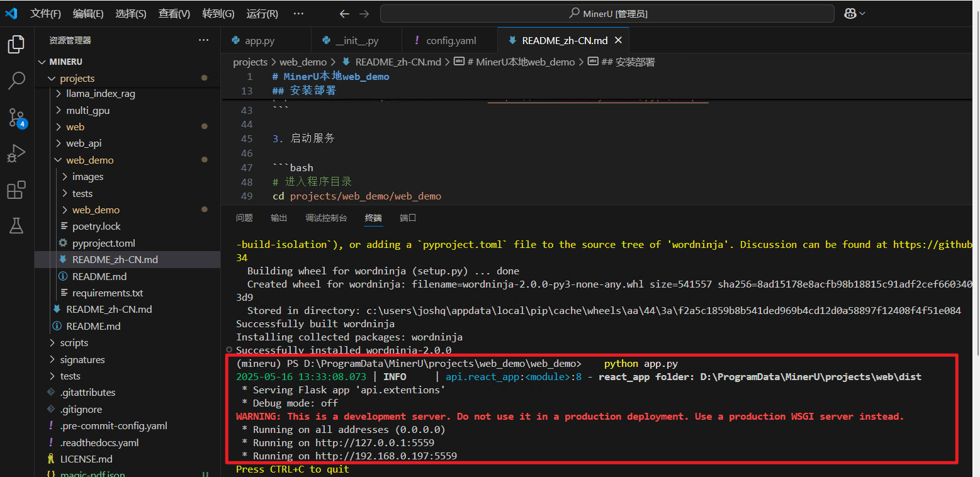Image resolution: width=980 pixels, height=477 pixels.
Task: Expand the web_api folder
Action: coord(127,143)
